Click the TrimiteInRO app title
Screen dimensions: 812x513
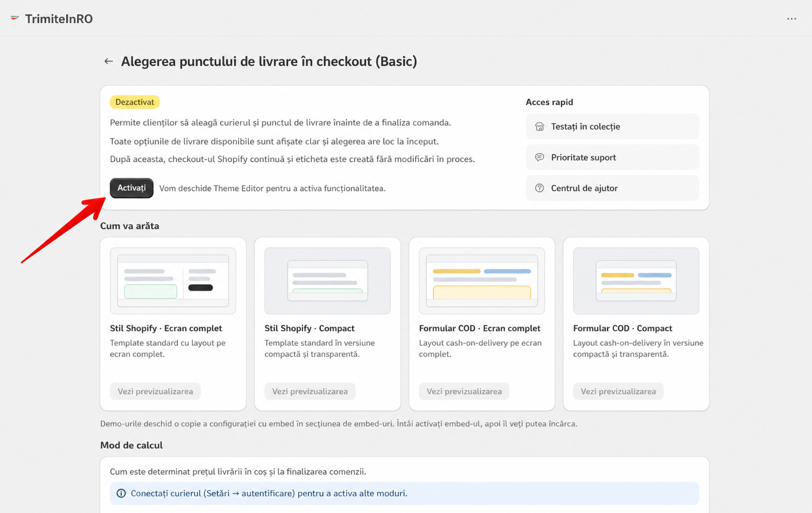[59, 19]
